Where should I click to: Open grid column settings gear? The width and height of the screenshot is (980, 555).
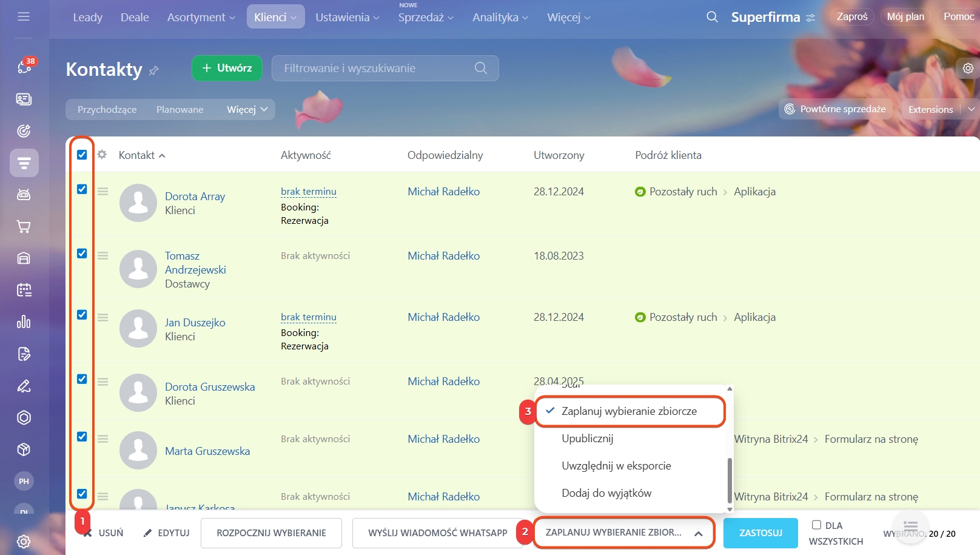(x=102, y=155)
